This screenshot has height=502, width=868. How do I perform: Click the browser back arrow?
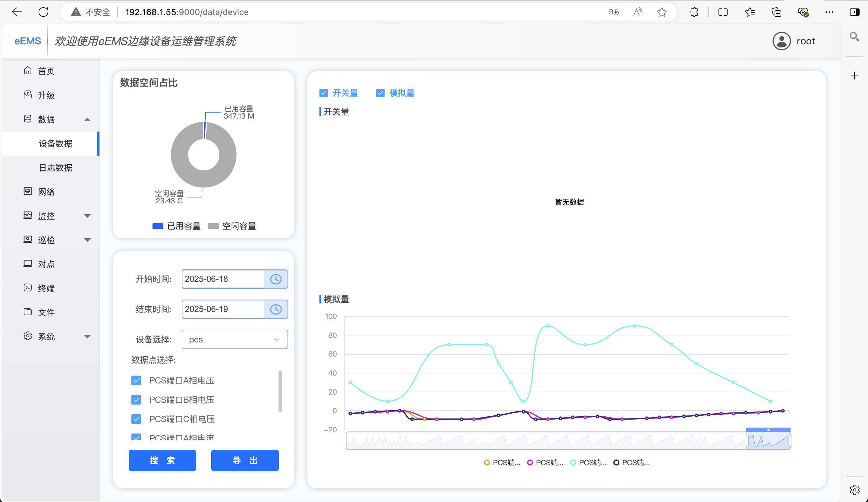point(17,12)
